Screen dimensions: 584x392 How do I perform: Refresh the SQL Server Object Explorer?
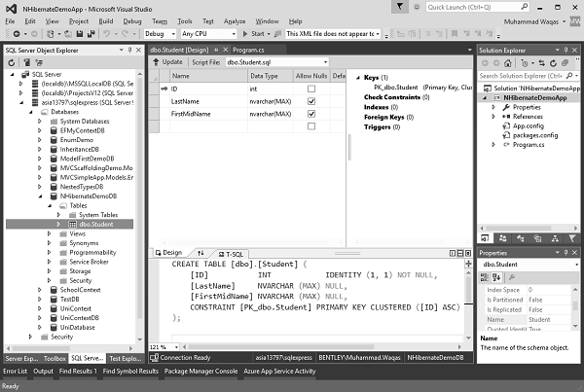coord(11,62)
